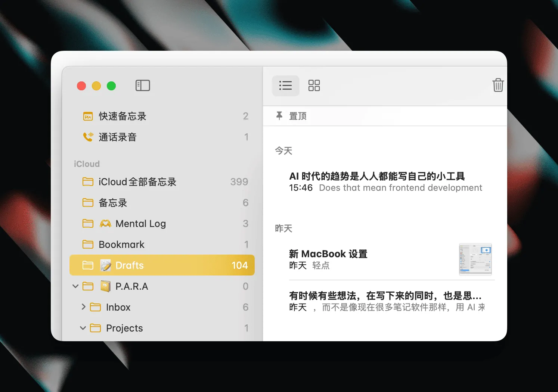
Task: Switch to gallery grid view
Action: (x=314, y=85)
